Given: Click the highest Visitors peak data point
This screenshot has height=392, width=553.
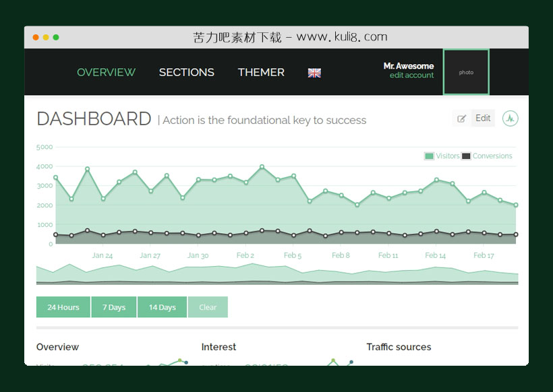Looking at the screenshot, I should tap(262, 167).
